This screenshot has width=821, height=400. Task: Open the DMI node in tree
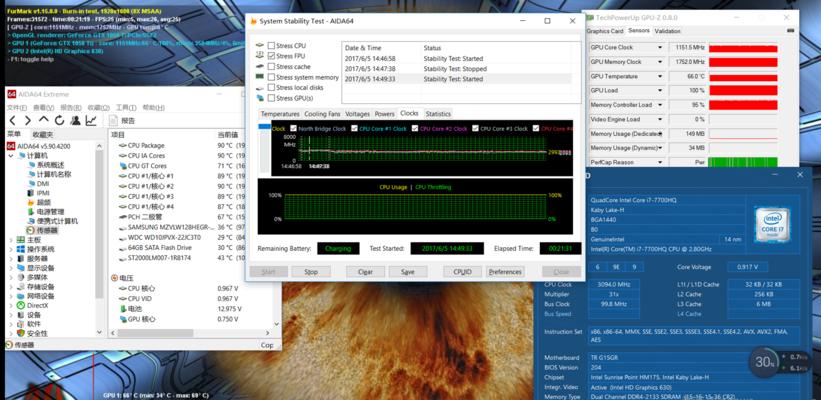43,184
